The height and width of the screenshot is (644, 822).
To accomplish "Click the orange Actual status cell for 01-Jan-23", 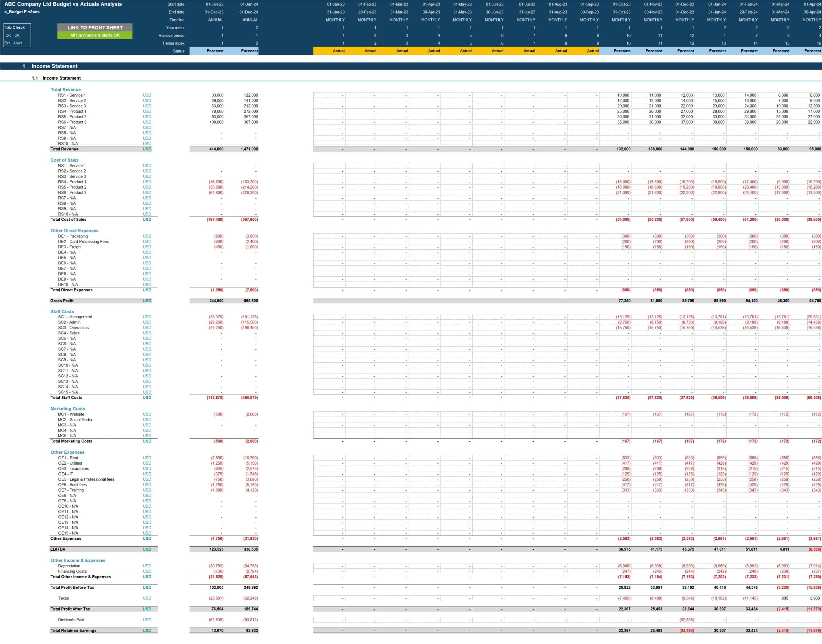I will tap(329, 51).
